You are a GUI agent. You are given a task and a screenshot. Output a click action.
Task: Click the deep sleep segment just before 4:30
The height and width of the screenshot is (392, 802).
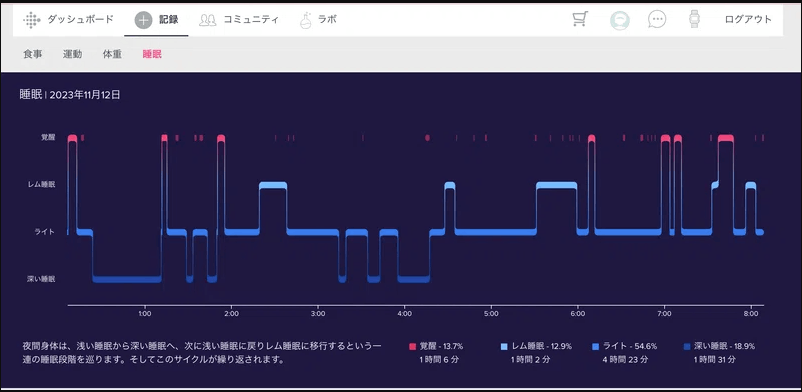coord(413,279)
